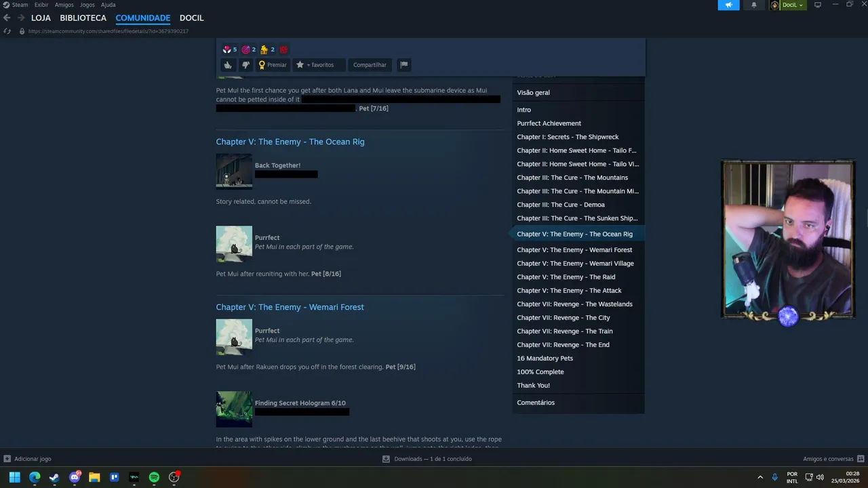Click the padlock icon beside the URL
Viewport: 868px width, 488px height.
[22, 31]
